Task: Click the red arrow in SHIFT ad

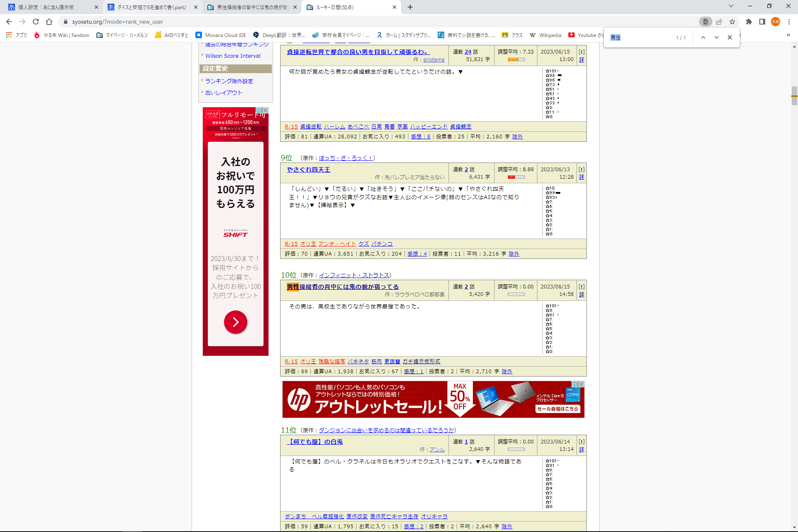Action: [x=236, y=322]
